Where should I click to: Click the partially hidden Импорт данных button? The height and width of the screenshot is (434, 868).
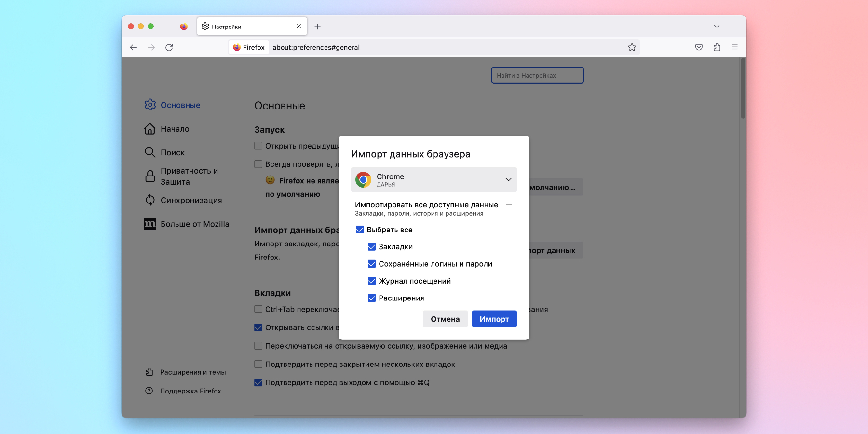556,250
